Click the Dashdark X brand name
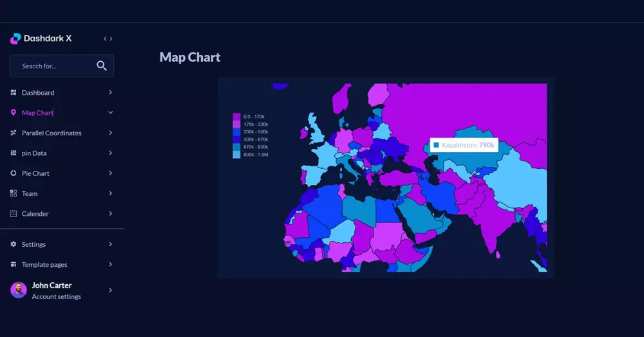This screenshot has width=644, height=337. tap(48, 38)
